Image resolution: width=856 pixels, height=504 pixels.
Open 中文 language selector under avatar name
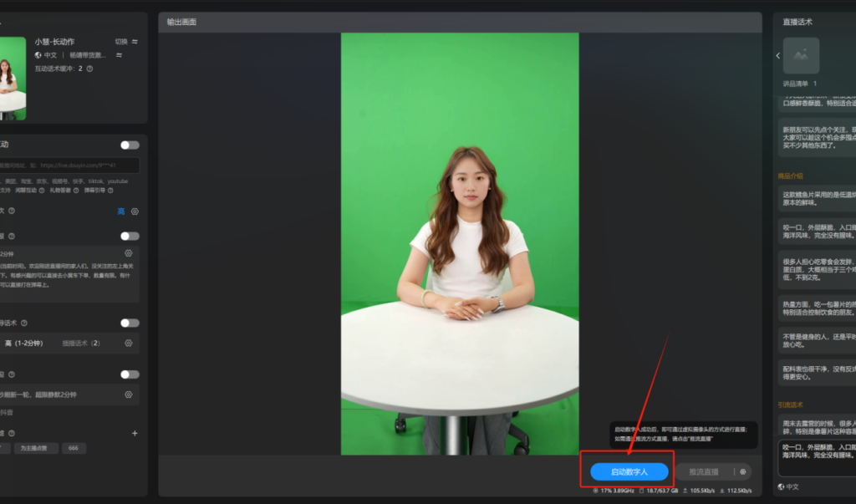click(x=50, y=55)
